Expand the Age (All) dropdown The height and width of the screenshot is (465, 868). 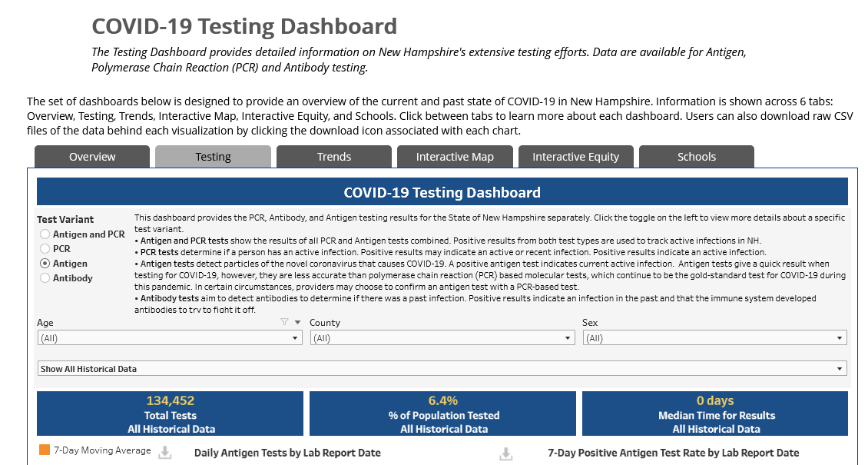click(x=170, y=337)
